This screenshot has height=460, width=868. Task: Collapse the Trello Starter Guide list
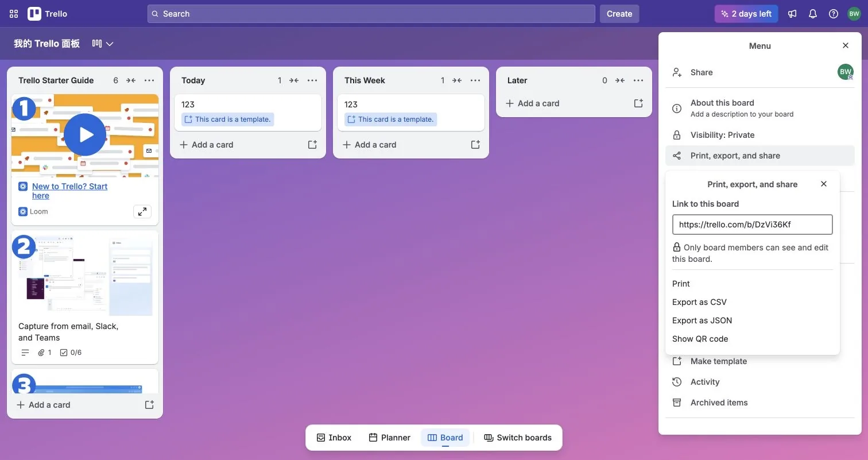coord(131,80)
